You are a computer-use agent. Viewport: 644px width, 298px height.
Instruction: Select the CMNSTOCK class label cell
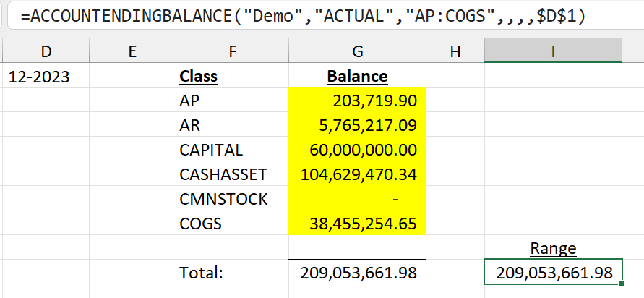pyautogui.click(x=233, y=198)
